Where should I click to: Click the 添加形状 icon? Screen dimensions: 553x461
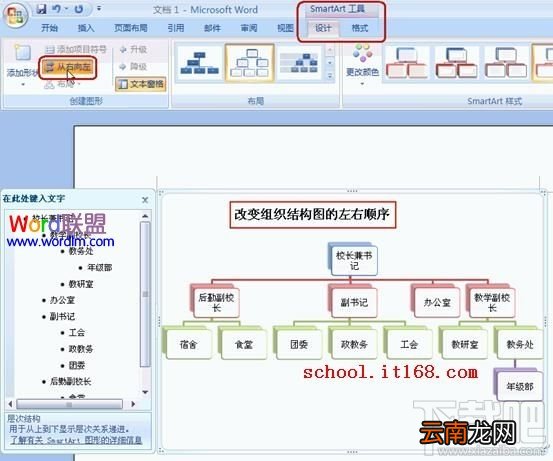(22, 53)
